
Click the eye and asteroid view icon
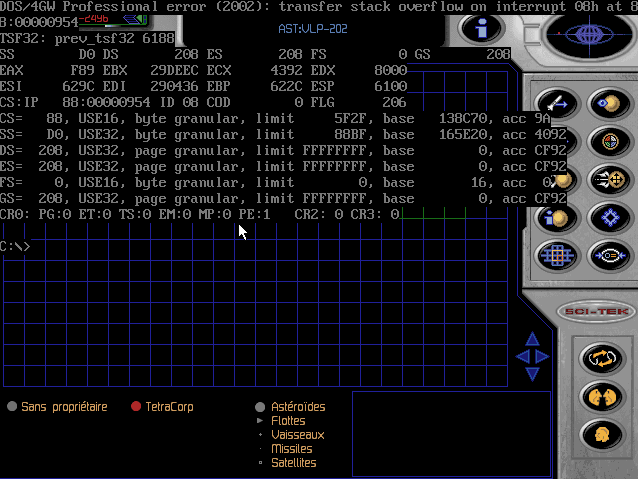(x=610, y=103)
